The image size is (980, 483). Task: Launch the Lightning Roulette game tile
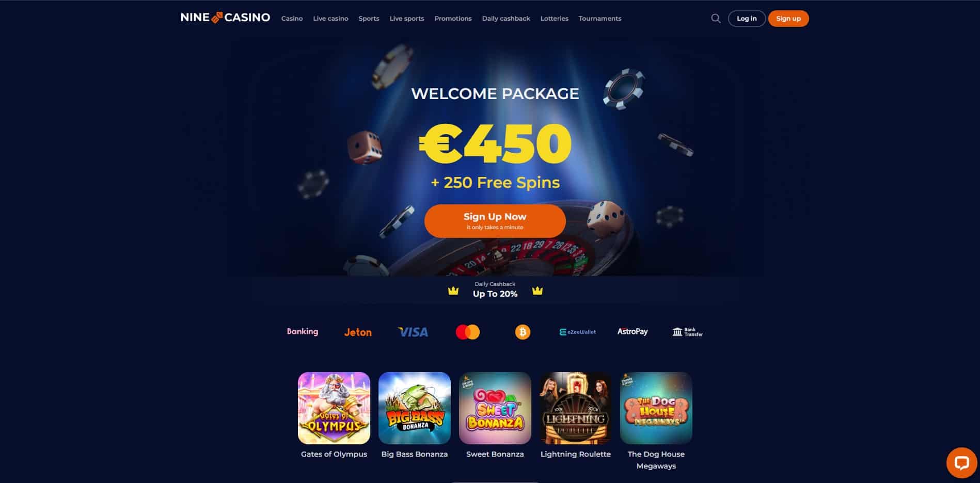click(576, 408)
